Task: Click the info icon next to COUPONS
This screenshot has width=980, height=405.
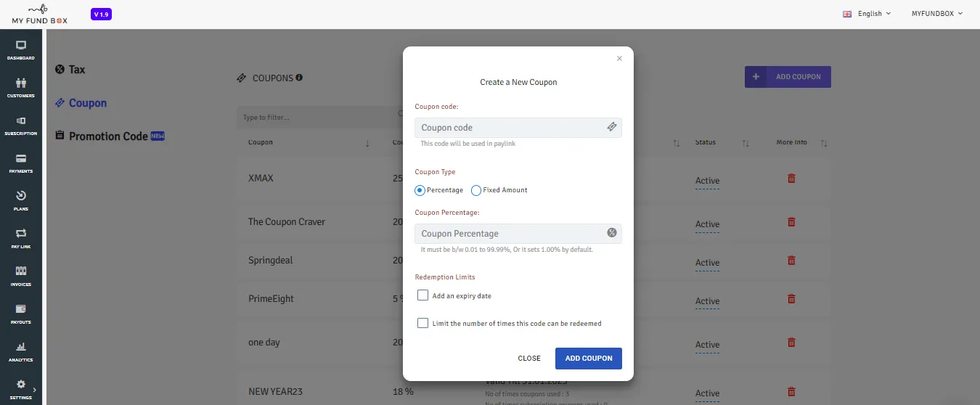Action: [x=299, y=78]
